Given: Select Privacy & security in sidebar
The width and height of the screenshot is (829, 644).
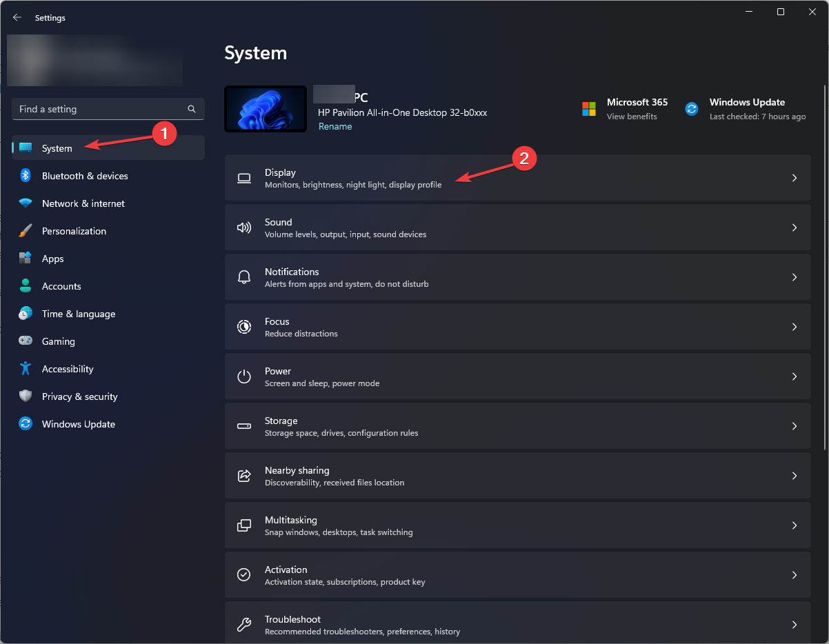Looking at the screenshot, I should (x=108, y=396).
